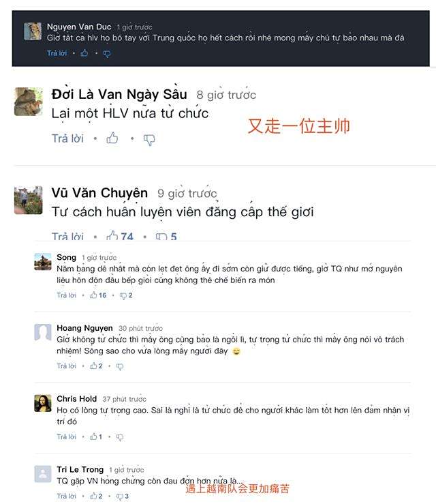
Task: Dislike Chris Hold's comment
Action: pos(120,437)
